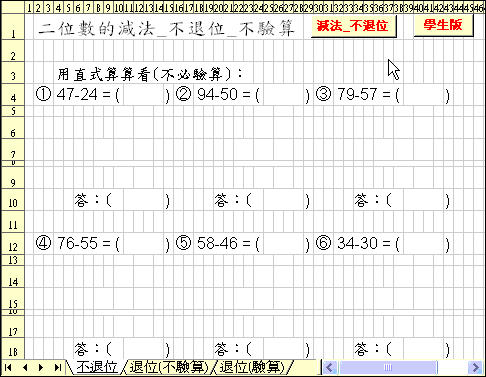
Task: Select the answer cell for 76-55
Action: click(x=143, y=244)
